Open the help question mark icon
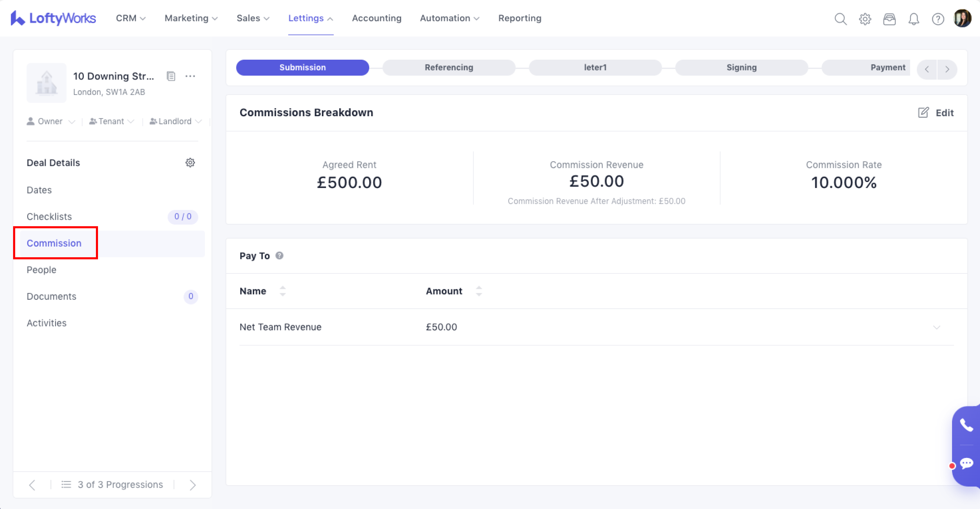Image resolution: width=980 pixels, height=509 pixels. (938, 19)
